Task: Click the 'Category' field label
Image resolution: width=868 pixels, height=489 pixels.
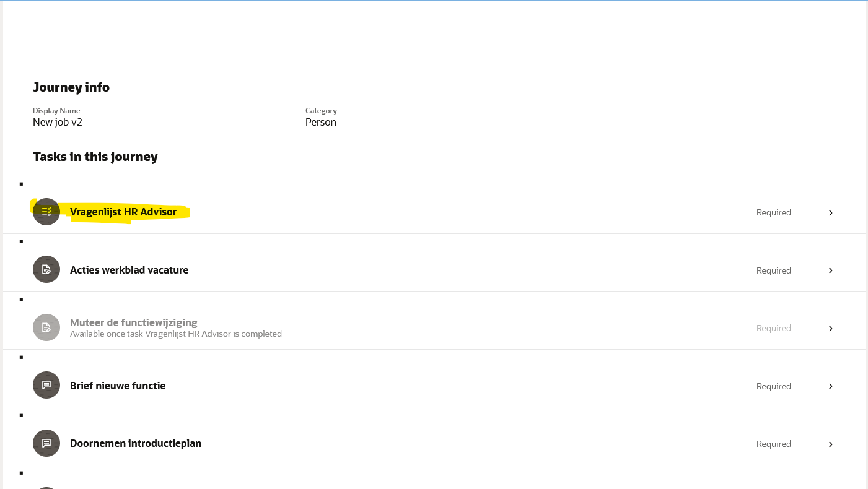Action: pyautogui.click(x=321, y=111)
